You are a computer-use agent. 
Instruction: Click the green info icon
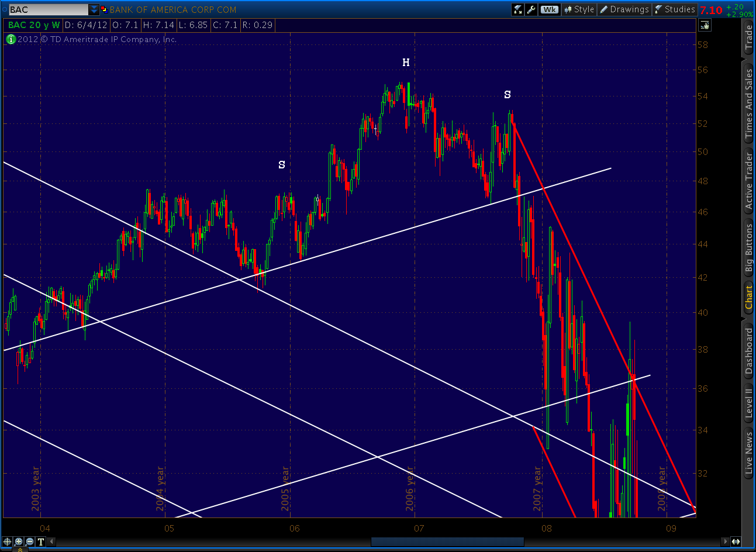coord(11,39)
